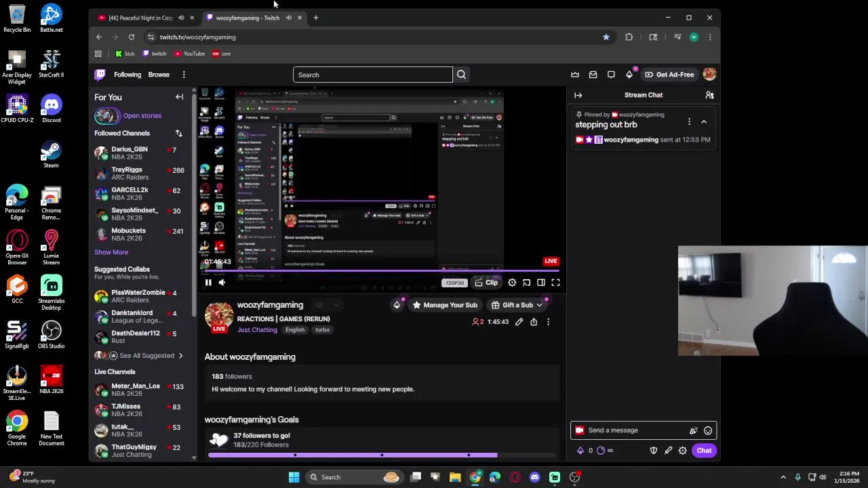Click the Bits icon beside Manage Your Sub
This screenshot has height=488, width=868.
point(397,305)
